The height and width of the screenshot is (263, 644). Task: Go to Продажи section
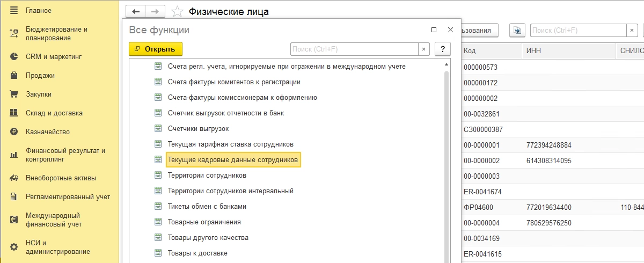point(40,76)
